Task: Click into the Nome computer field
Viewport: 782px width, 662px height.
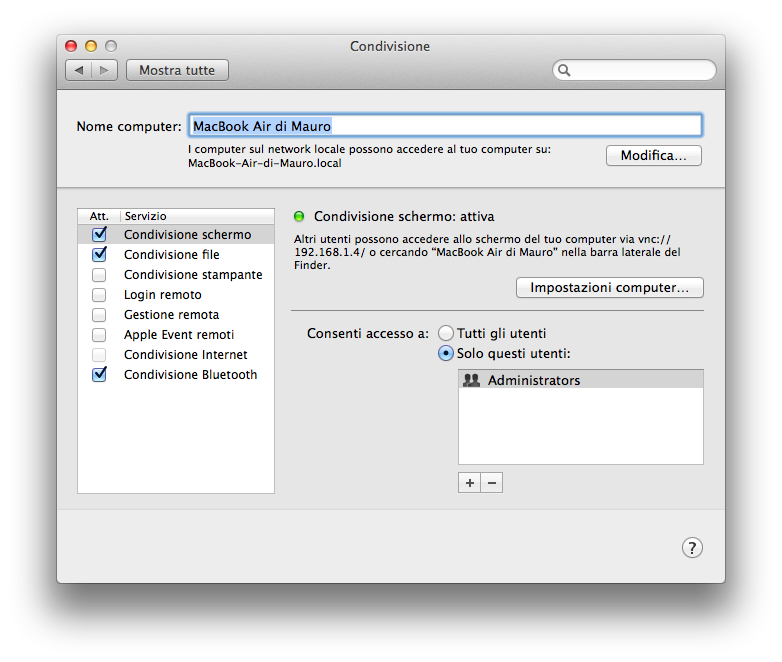Action: [x=445, y=126]
